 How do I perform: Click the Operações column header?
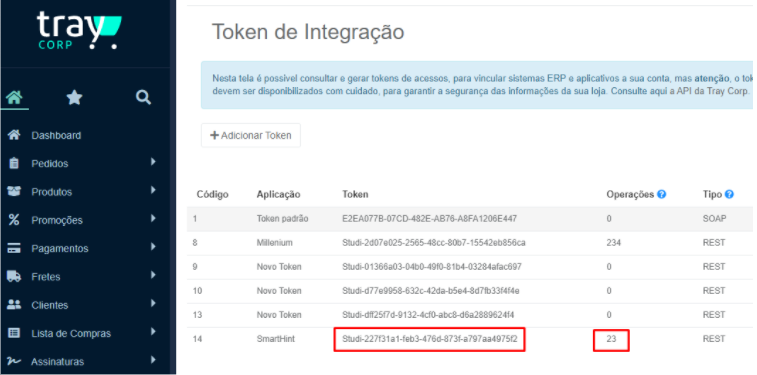pos(630,194)
